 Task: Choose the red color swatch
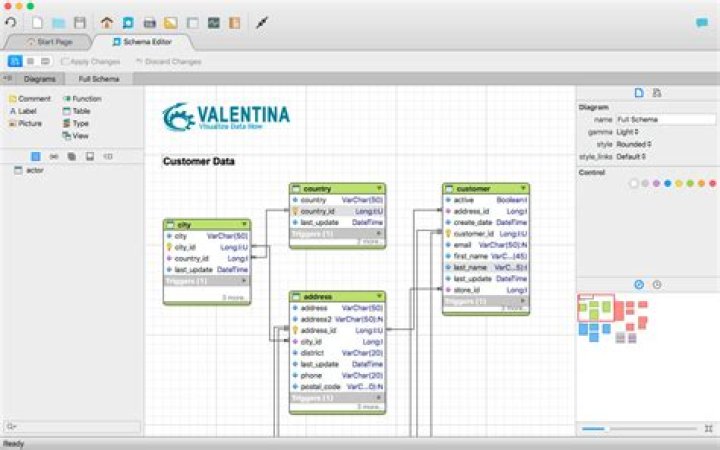(713, 184)
